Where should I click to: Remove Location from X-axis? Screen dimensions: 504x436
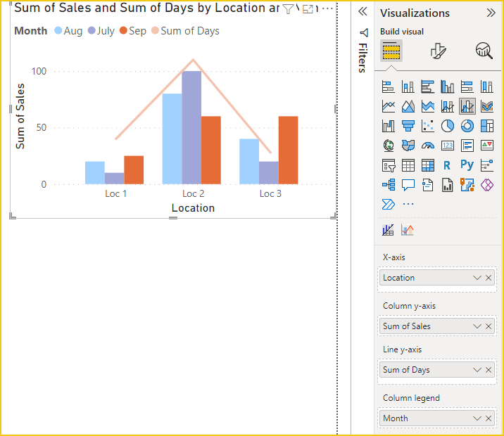click(489, 278)
